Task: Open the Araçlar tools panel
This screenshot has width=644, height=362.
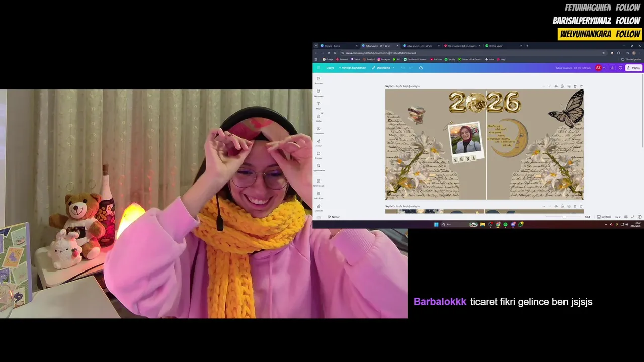Action: tap(318, 143)
